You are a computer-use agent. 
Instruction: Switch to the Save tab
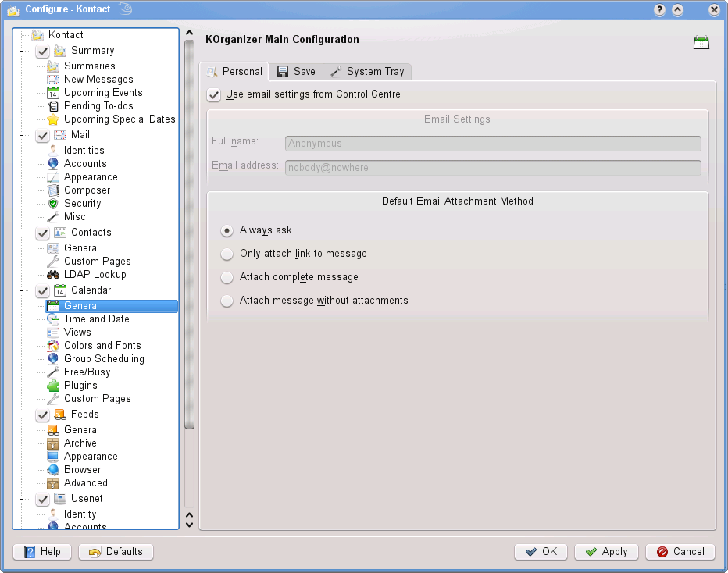tap(296, 72)
